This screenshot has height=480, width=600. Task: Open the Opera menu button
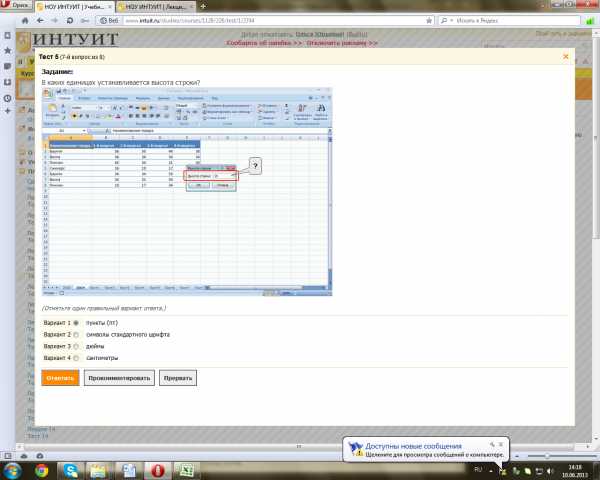coord(15,5)
